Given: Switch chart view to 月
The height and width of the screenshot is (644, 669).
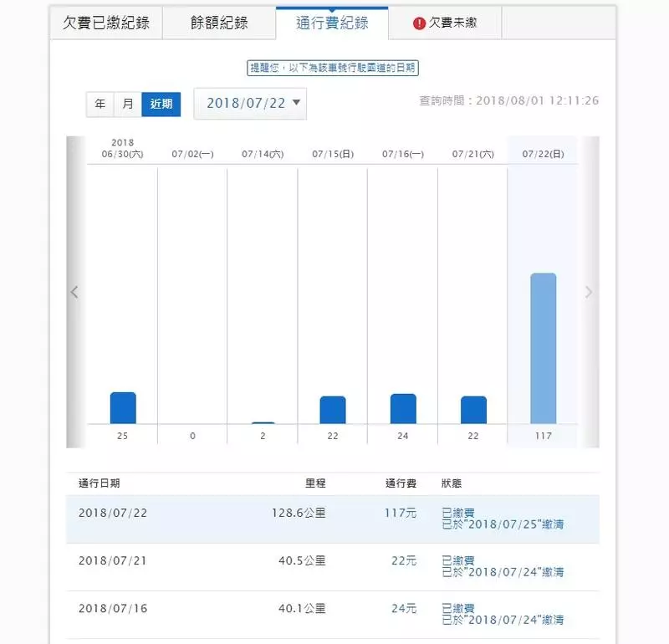Looking at the screenshot, I should (128, 104).
